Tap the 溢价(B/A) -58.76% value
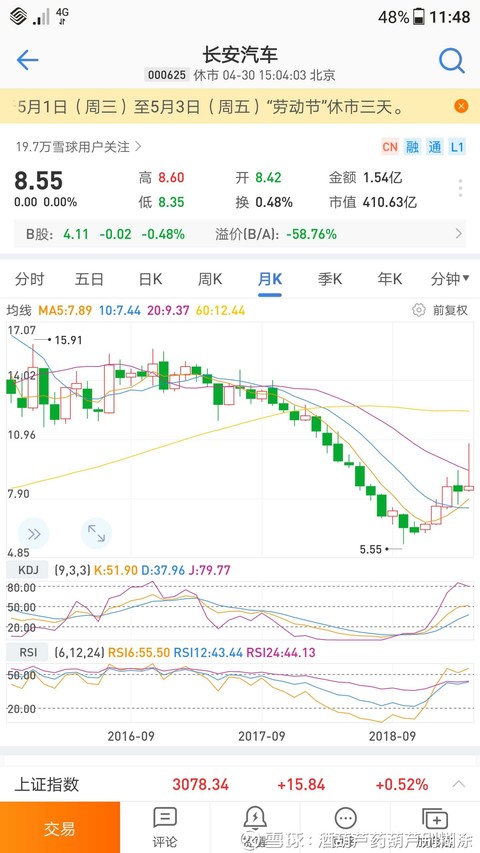 (x=276, y=234)
